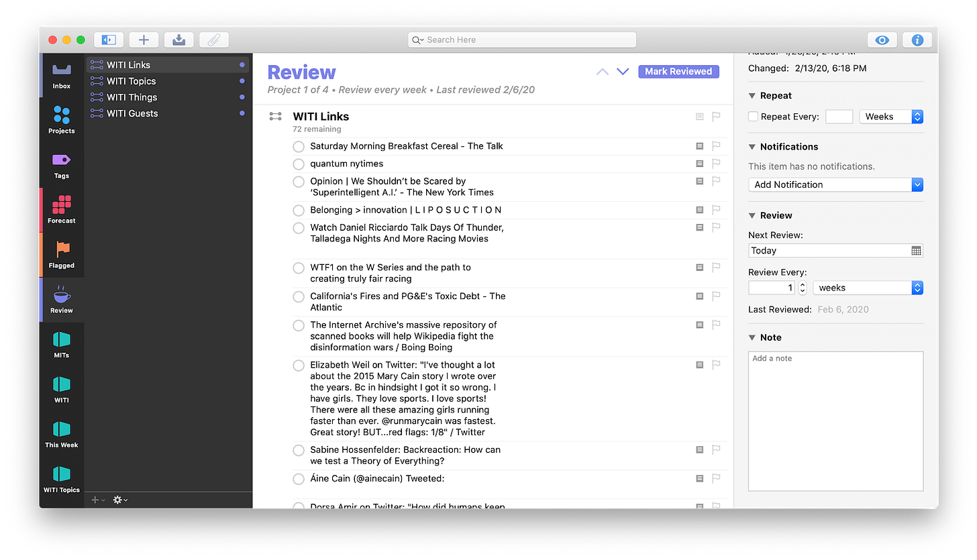The image size is (977, 560).
Task: Open the sidebar gear action menu
Action: pyautogui.click(x=119, y=500)
